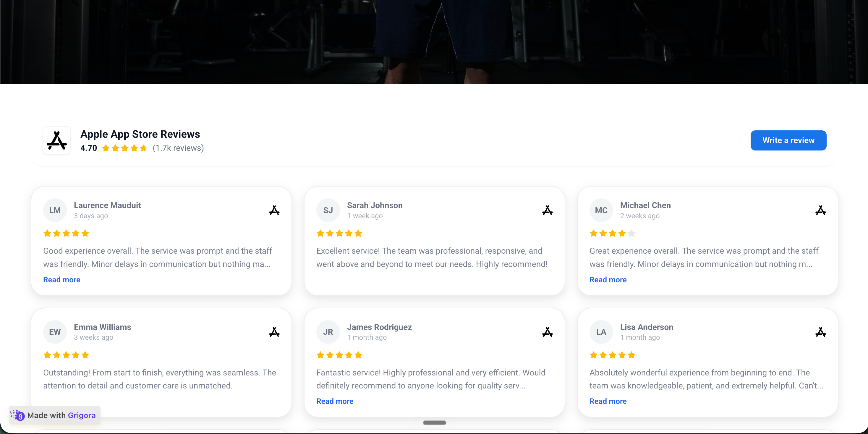
Task: Click the horizontal scroll handle below reviews
Action: coord(434,422)
